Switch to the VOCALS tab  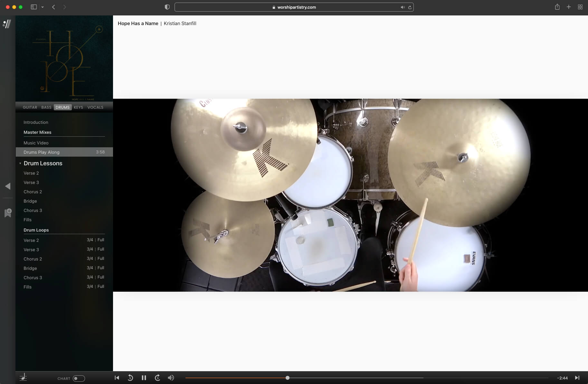click(x=95, y=107)
